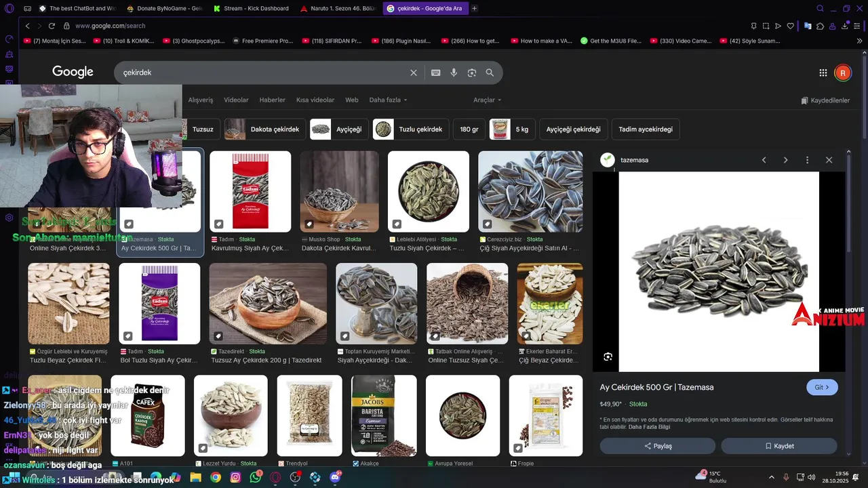The image size is (868, 488).
Task: Click the Paylaş share button
Action: pos(658,446)
